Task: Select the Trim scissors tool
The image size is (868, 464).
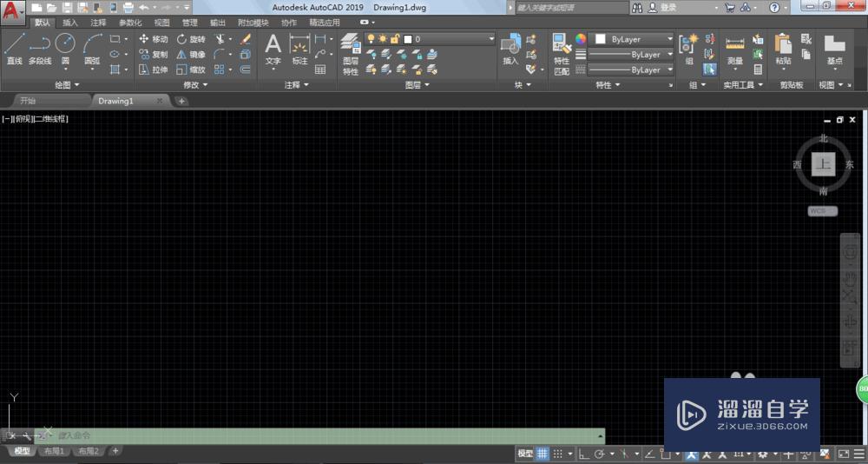Action: tap(220, 39)
